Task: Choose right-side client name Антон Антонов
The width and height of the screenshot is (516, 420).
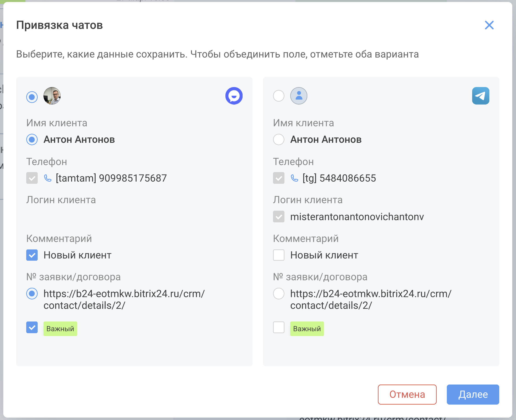Action: [x=278, y=140]
